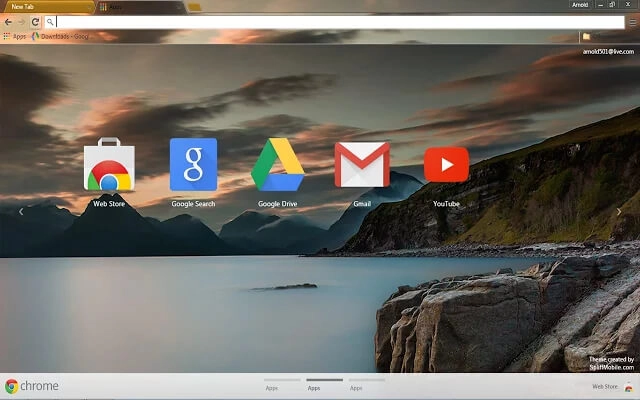The height and width of the screenshot is (400, 640).
Task: Switch to the New Tab tab
Action: [48, 7]
